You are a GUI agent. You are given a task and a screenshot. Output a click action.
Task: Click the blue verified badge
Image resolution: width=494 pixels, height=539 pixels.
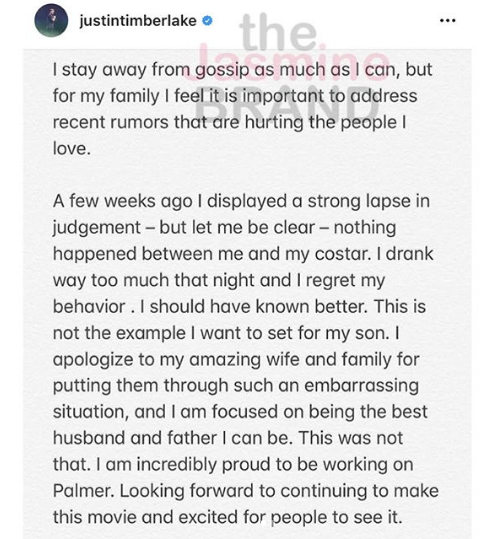tap(207, 21)
